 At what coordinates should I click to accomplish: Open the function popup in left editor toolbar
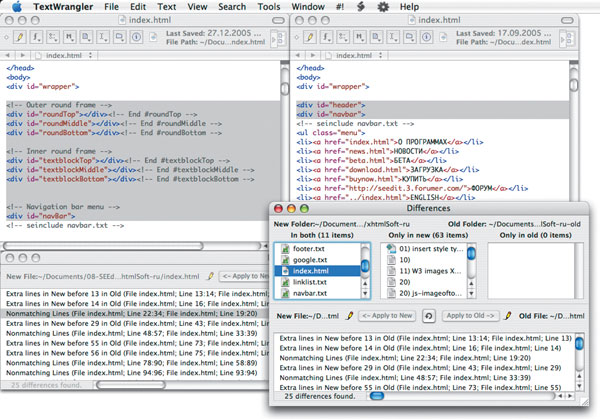[38, 38]
